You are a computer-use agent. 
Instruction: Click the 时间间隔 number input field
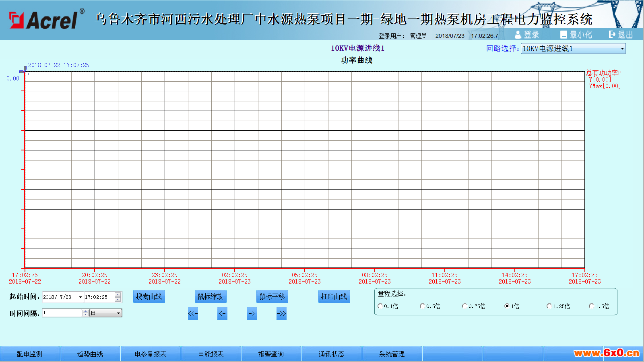pos(62,313)
